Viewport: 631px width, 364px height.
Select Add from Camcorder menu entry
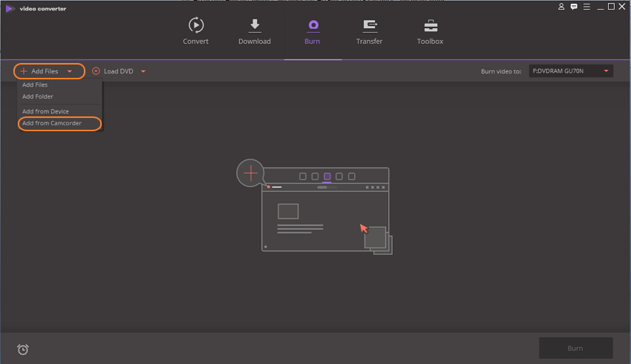pyautogui.click(x=52, y=123)
